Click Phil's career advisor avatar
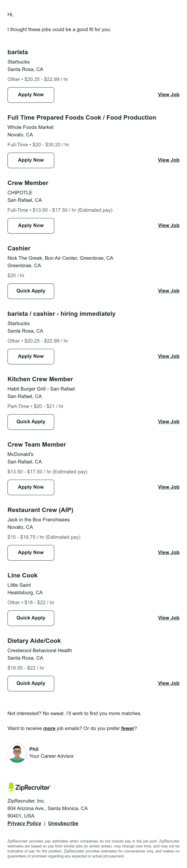187x868 pixels. tap(17, 753)
